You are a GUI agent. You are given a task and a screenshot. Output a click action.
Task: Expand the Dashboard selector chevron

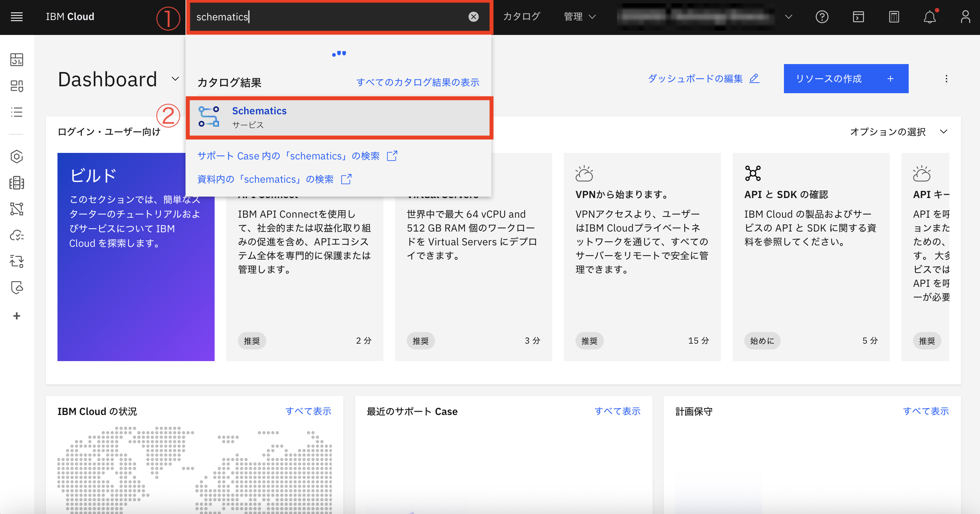pos(175,79)
